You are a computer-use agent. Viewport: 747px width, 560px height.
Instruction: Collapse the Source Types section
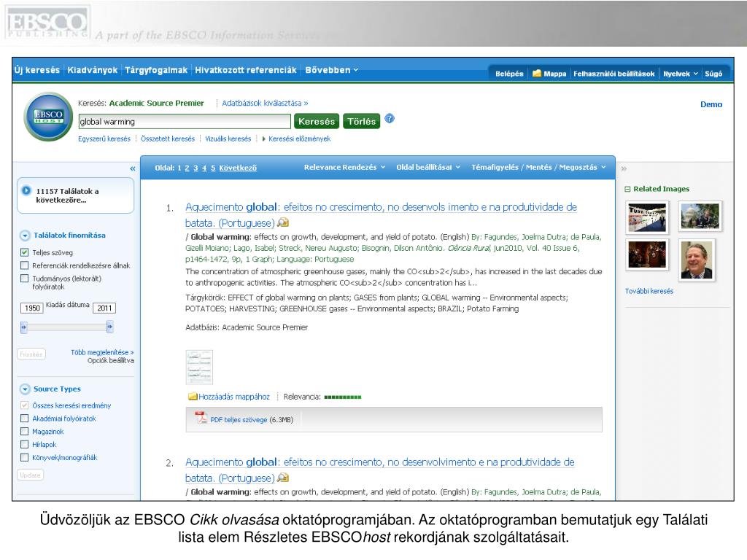click(26, 389)
